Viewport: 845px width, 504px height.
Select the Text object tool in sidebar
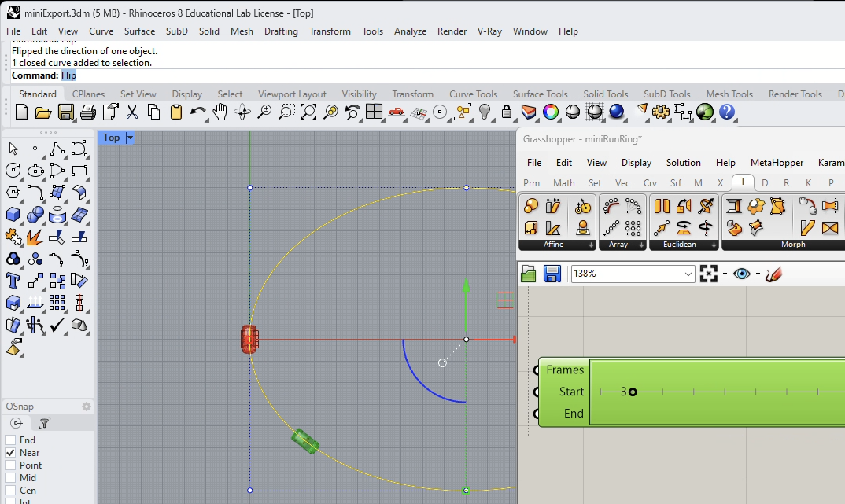click(13, 281)
